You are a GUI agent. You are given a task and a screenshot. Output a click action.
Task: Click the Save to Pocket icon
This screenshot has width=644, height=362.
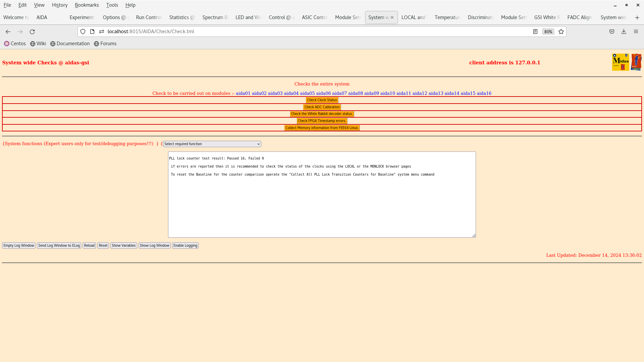tap(611, 32)
